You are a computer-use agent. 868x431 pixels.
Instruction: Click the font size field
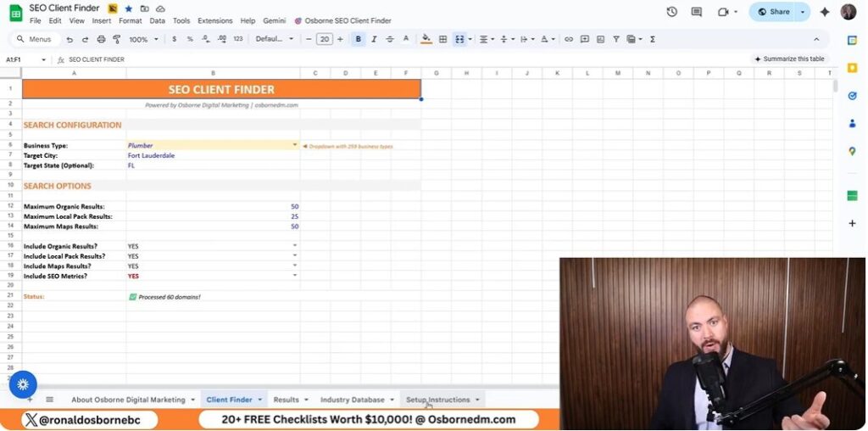(325, 39)
